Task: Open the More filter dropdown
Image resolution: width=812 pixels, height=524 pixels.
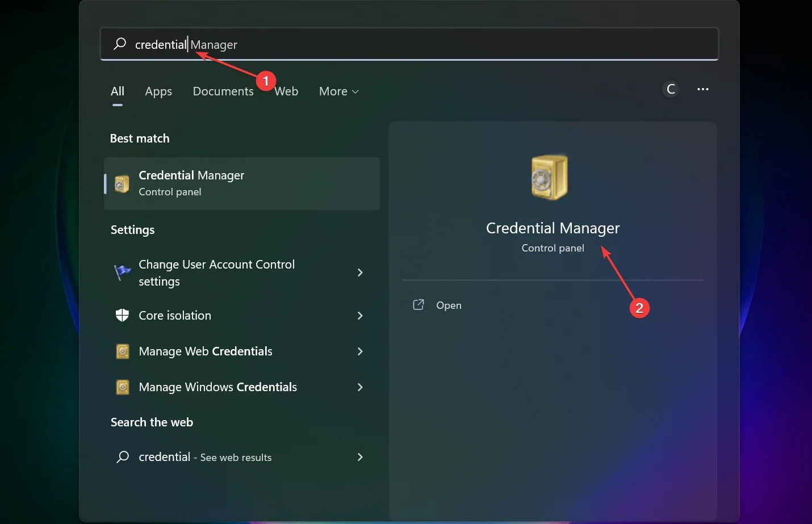Action: click(339, 91)
